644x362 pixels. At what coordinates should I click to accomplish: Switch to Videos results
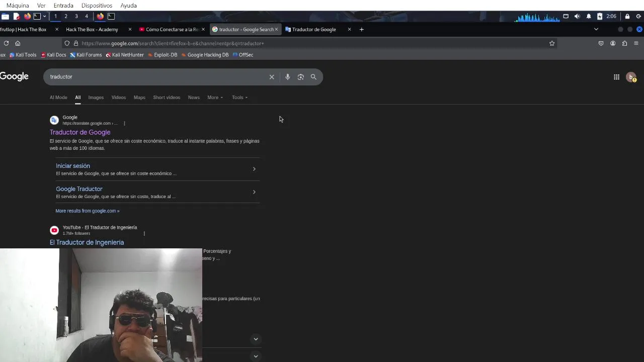pos(119,98)
